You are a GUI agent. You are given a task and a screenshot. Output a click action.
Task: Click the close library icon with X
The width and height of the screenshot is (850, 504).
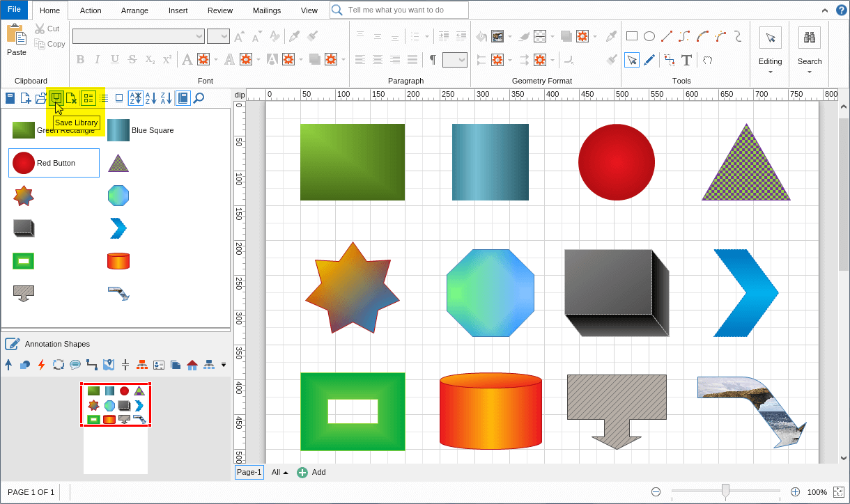pos(71,98)
